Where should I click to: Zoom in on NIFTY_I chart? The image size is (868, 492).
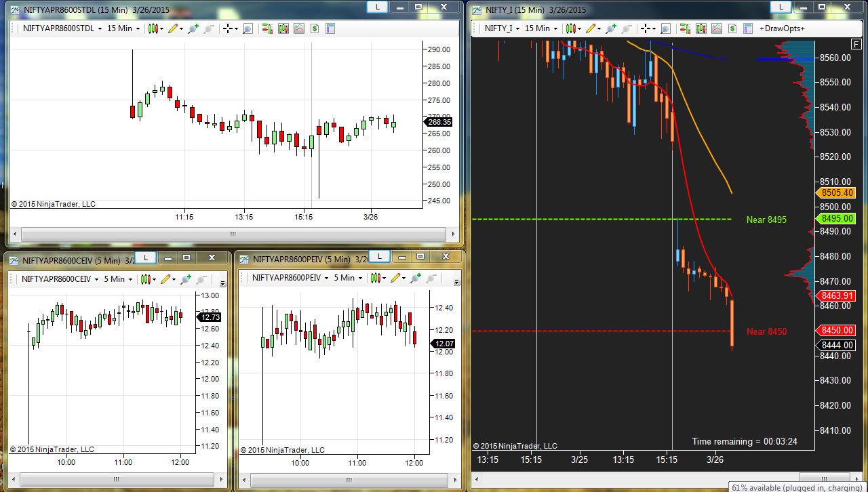611,28
